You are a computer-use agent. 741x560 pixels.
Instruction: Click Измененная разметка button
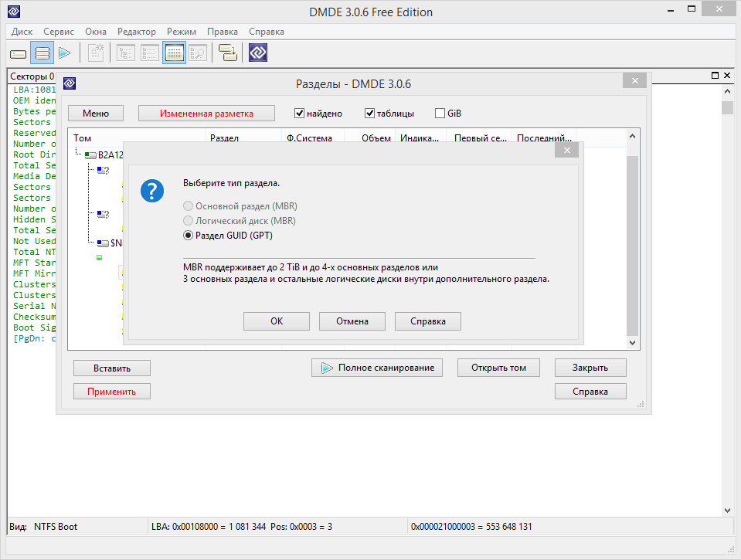click(x=206, y=114)
